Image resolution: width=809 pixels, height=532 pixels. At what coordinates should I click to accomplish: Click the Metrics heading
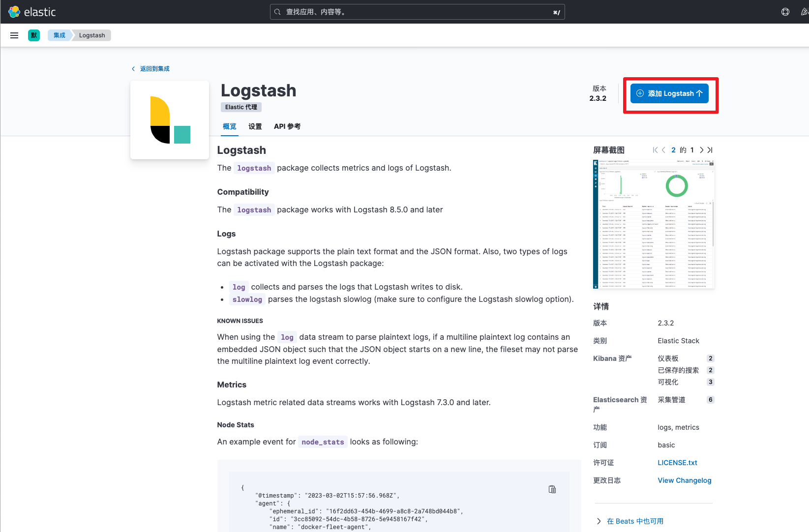pos(232,384)
